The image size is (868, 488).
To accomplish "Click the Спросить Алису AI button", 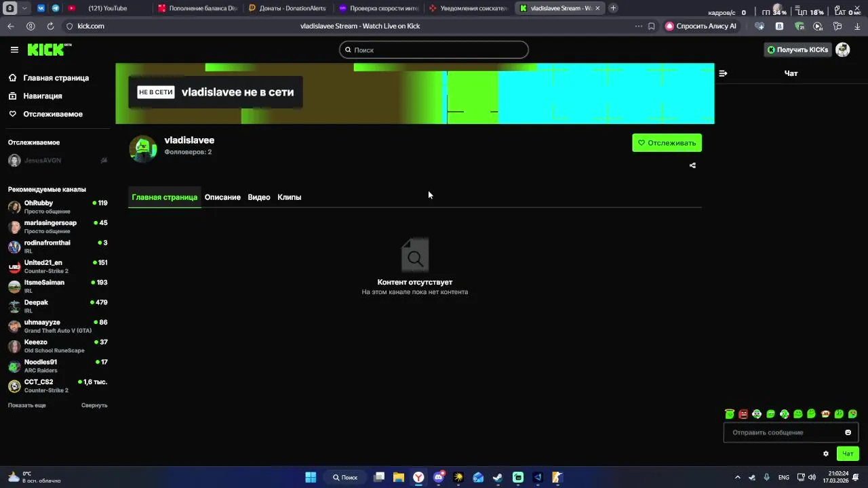I will click(x=701, y=26).
